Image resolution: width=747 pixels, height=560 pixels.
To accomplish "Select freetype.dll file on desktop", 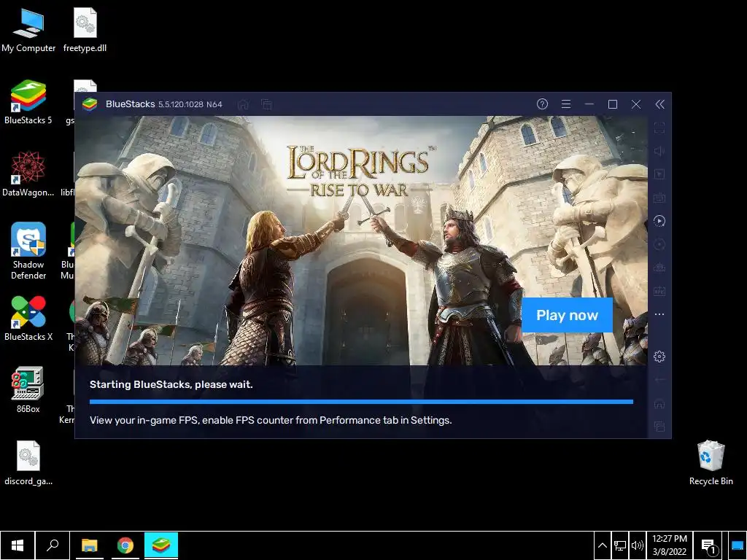I will tap(85, 30).
